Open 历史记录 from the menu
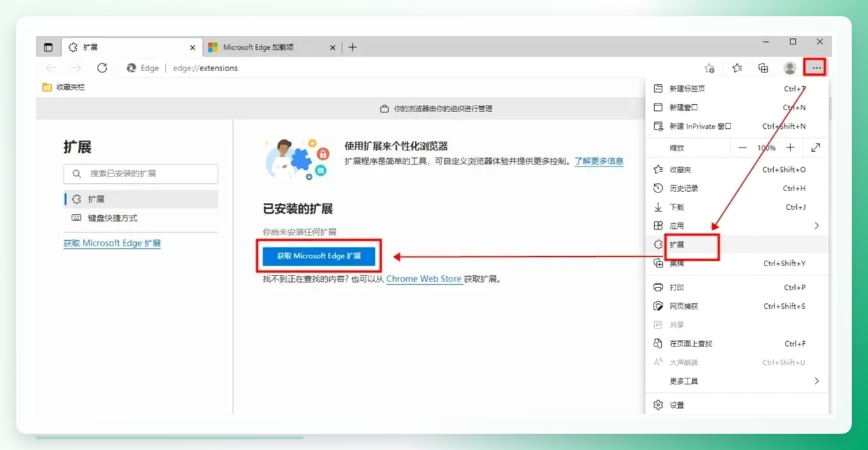The width and height of the screenshot is (868, 450). [x=737, y=188]
